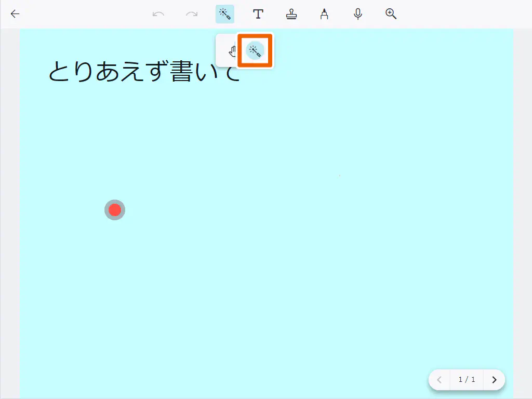
Task: Select the magic wand in the top toolbar
Action: 224,14
